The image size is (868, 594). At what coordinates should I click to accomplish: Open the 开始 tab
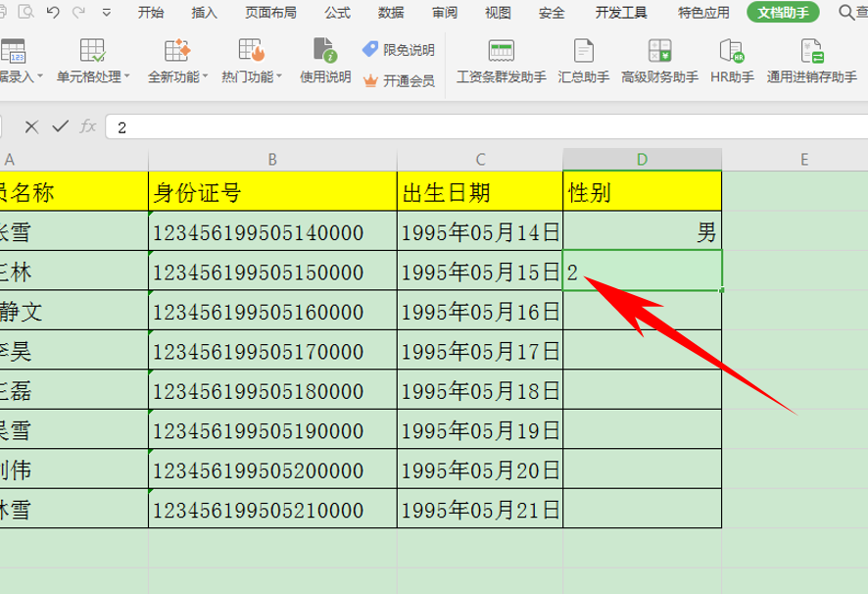[151, 12]
